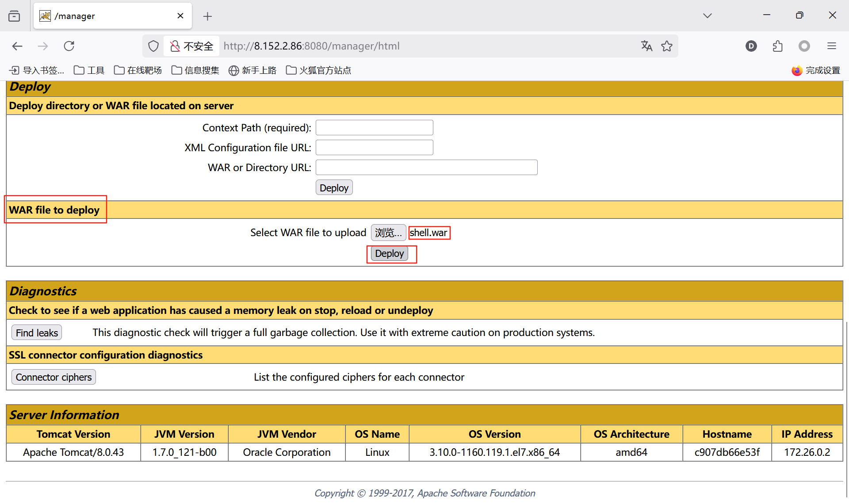Click the JVM version 1.7.0_121-b00 cell
The width and height of the screenshot is (849, 504).
point(184,452)
